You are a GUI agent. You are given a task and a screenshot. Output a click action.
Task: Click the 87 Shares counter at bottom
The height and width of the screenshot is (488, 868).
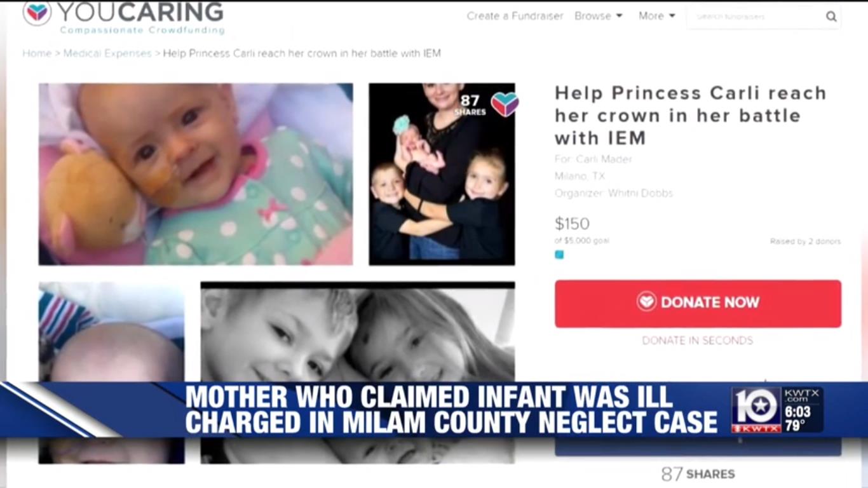698,474
